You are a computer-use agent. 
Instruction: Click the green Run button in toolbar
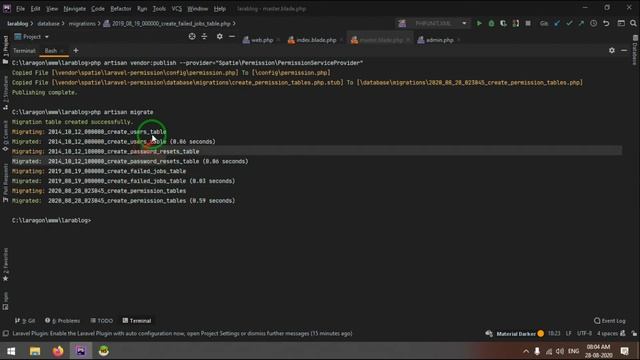click(479, 23)
